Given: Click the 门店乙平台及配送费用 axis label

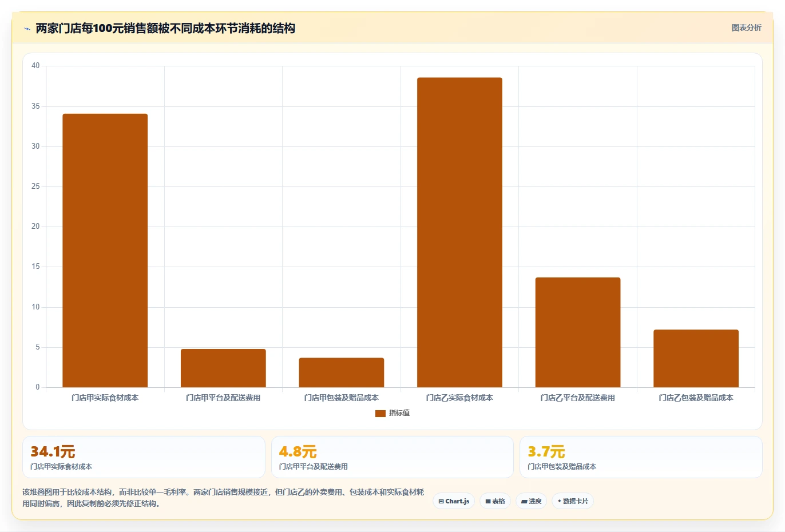Looking at the screenshot, I should [x=578, y=398].
